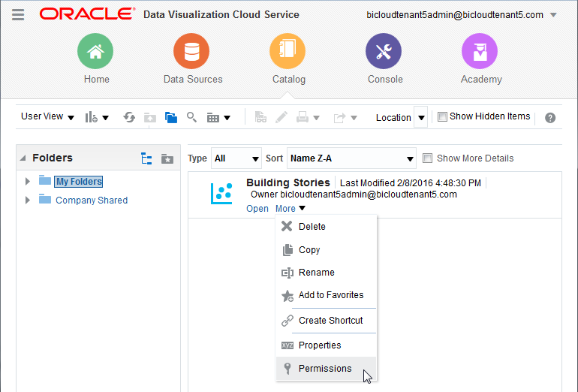This screenshot has width=578, height=392.
Task: Open the Catalog icon
Action: coord(287,51)
